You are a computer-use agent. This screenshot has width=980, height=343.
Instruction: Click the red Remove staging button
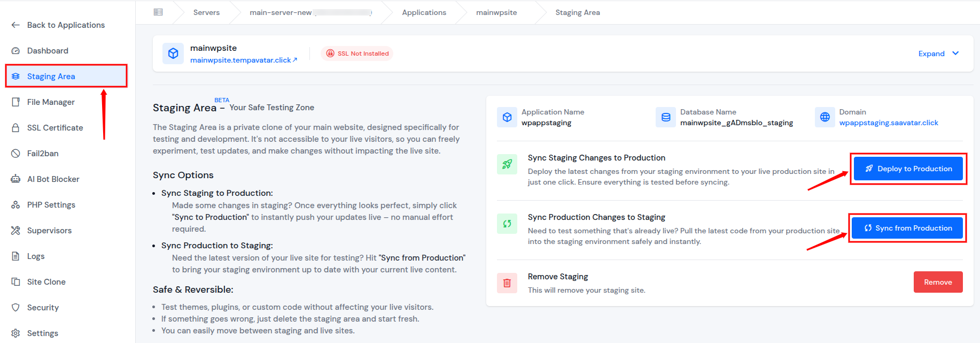click(938, 282)
